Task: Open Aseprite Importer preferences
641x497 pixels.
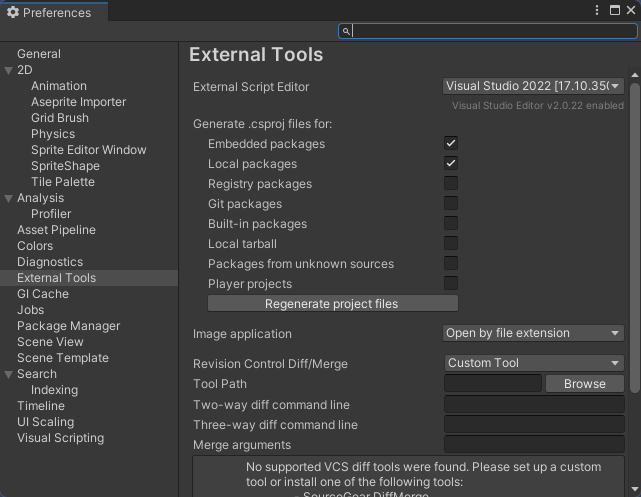Action: [x=78, y=102]
